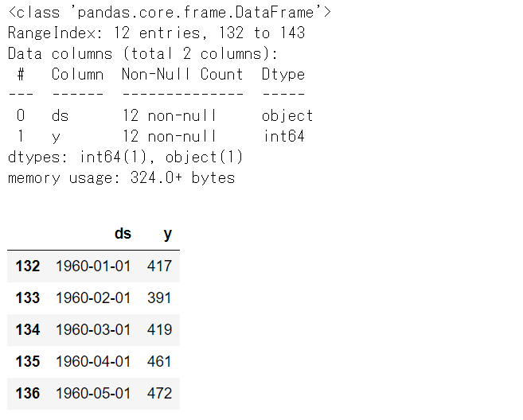Click the y value 417
This screenshot has width=523, height=420.
click(159, 266)
